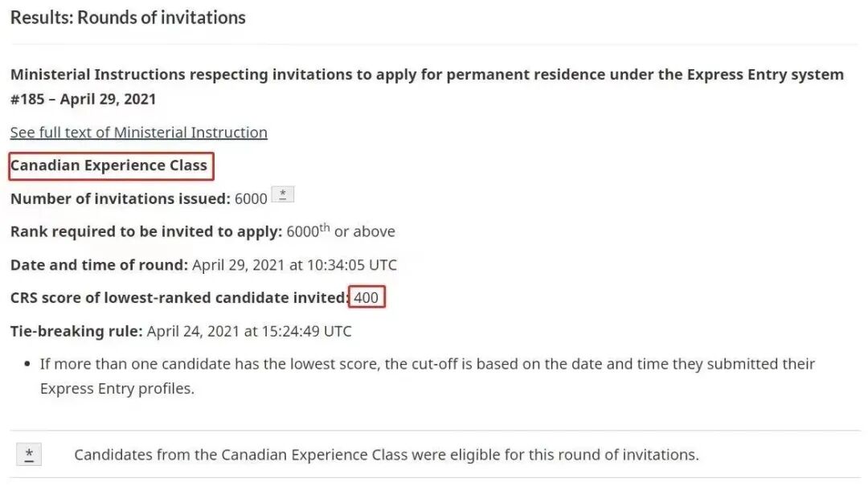
Task: Click the bullet point before cut-off explanation
Action: [27, 365]
